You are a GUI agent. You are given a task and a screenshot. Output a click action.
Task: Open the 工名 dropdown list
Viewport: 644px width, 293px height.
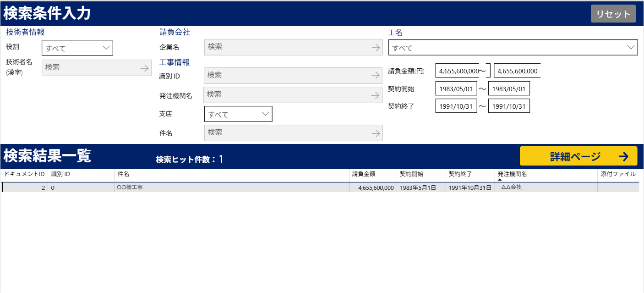pyautogui.click(x=513, y=48)
